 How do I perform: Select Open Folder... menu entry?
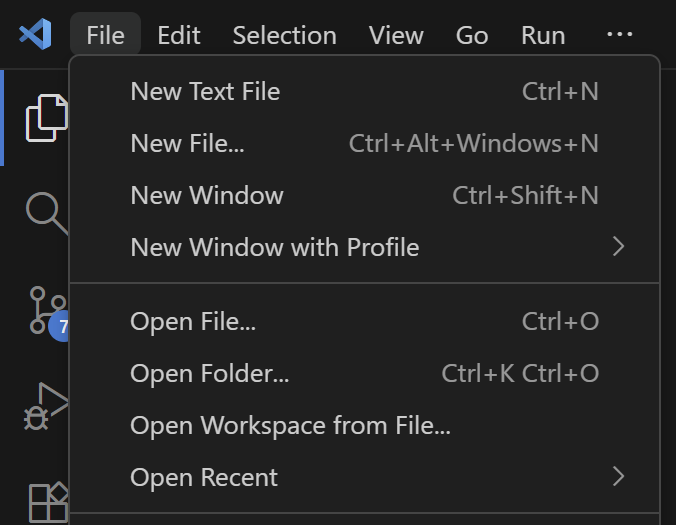click(x=210, y=373)
